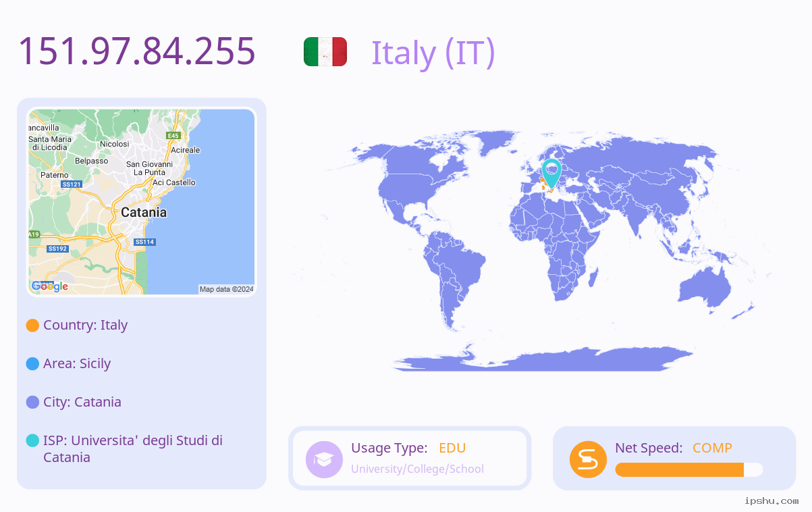The image size is (812, 512).
Task: Click the teal map pin over Italy
Action: [551, 173]
